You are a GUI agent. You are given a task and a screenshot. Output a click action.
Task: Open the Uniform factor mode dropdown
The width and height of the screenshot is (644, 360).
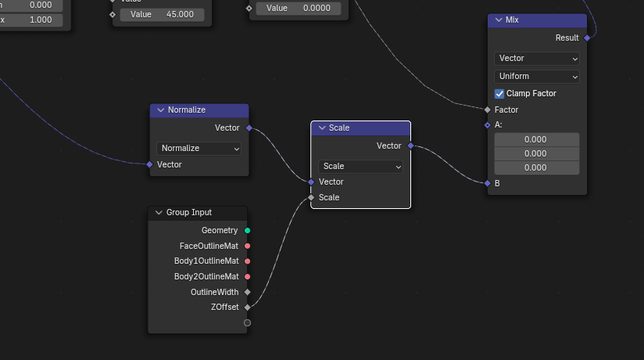537,76
